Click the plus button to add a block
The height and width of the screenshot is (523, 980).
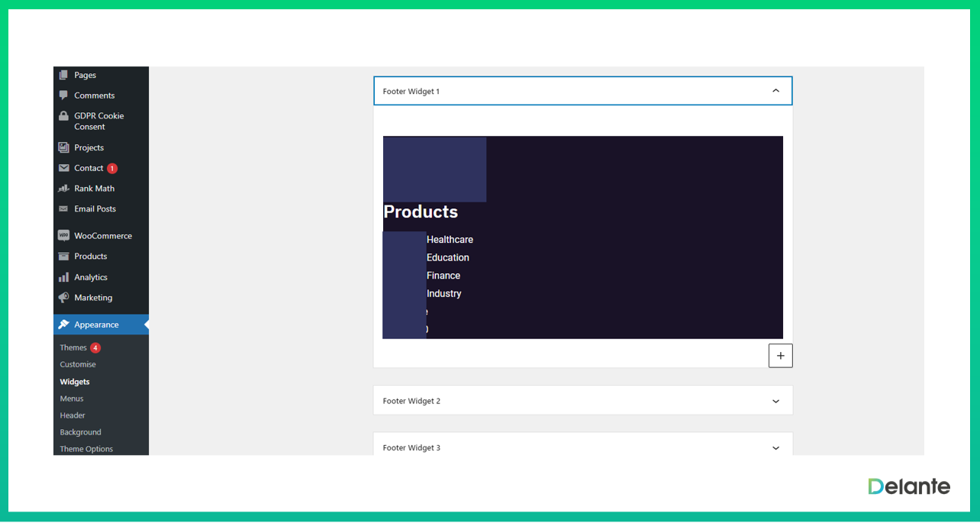tap(780, 355)
